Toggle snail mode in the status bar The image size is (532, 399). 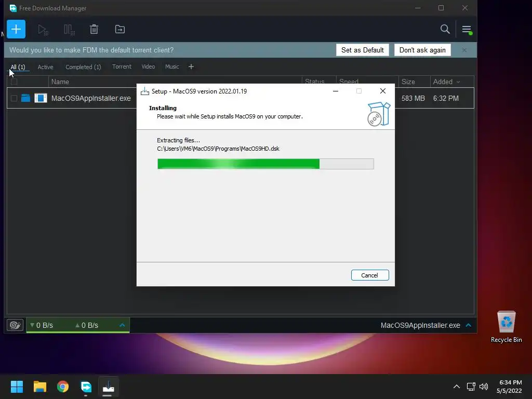(15, 325)
